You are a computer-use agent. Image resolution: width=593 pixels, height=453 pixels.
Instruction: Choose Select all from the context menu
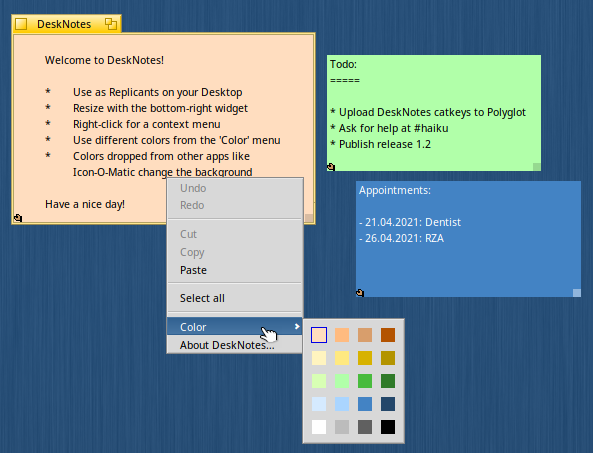pos(235,298)
